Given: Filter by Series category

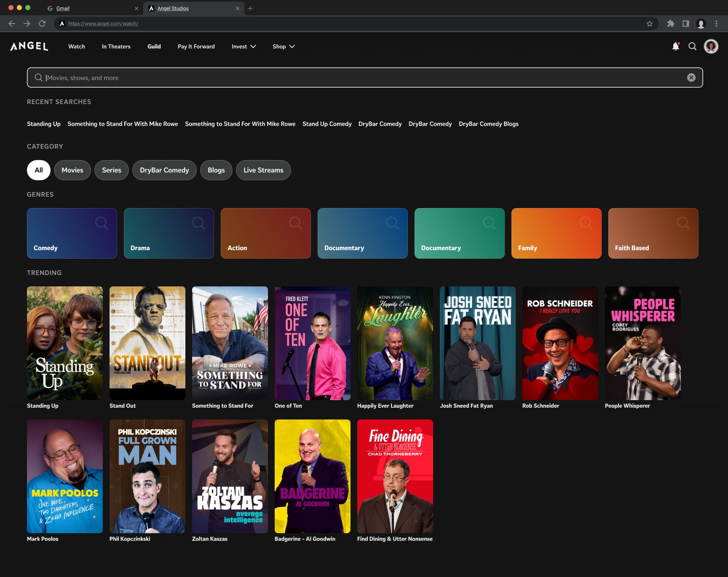Looking at the screenshot, I should (112, 170).
